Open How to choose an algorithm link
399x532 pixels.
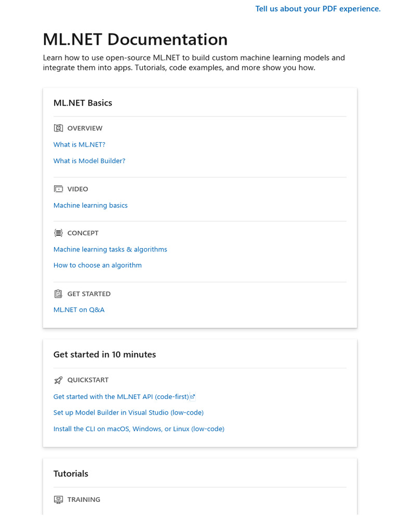tap(98, 265)
